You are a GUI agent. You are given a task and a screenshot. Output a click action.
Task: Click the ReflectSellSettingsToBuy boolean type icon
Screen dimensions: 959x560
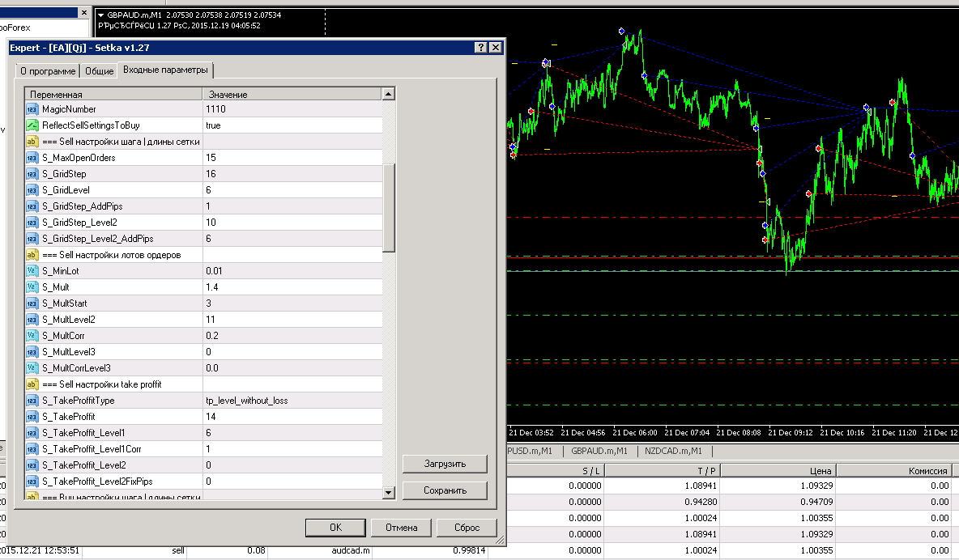pyautogui.click(x=32, y=125)
